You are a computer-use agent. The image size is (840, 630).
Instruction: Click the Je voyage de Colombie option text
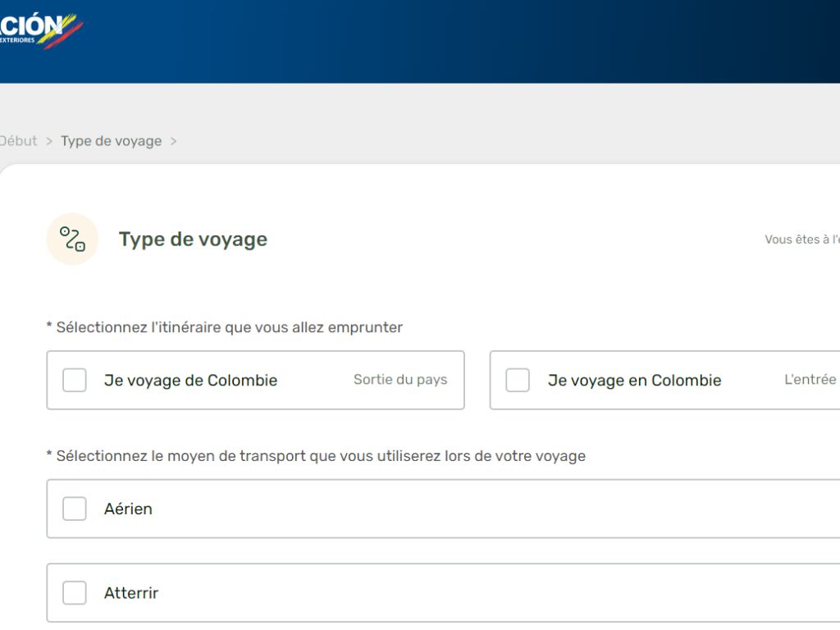190,381
